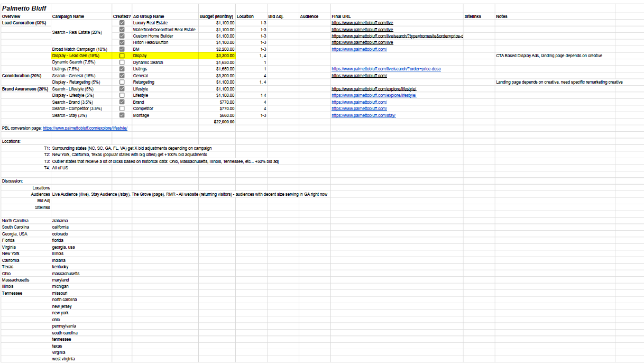Viewport: 644px width, 363px height.
Task: Select the Search - Real Estate (20%) cell
Action: coord(81,33)
